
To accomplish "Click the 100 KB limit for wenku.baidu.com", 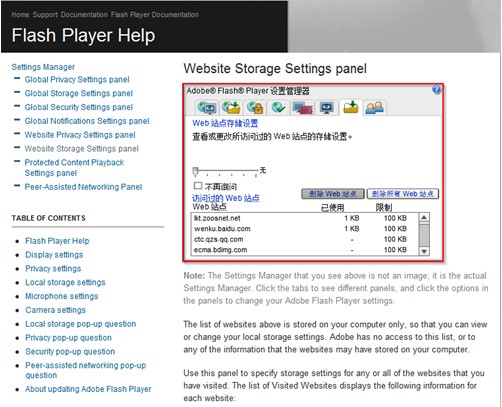I will pyautogui.click(x=395, y=229).
